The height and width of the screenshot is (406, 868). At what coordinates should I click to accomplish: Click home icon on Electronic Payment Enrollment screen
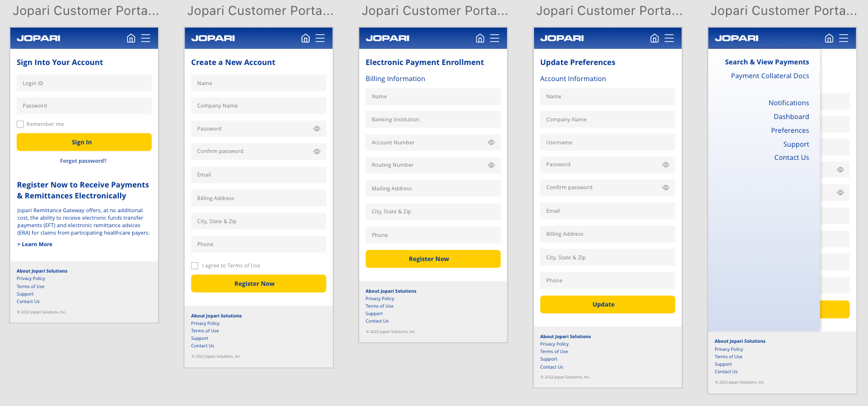[x=480, y=38]
